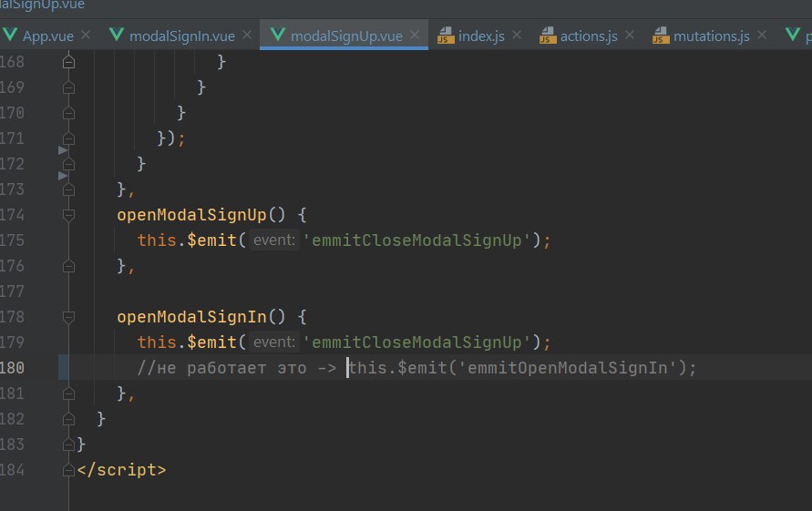Click fold end marker at line 170
Viewport: 812px width, 511px height.
68,113
